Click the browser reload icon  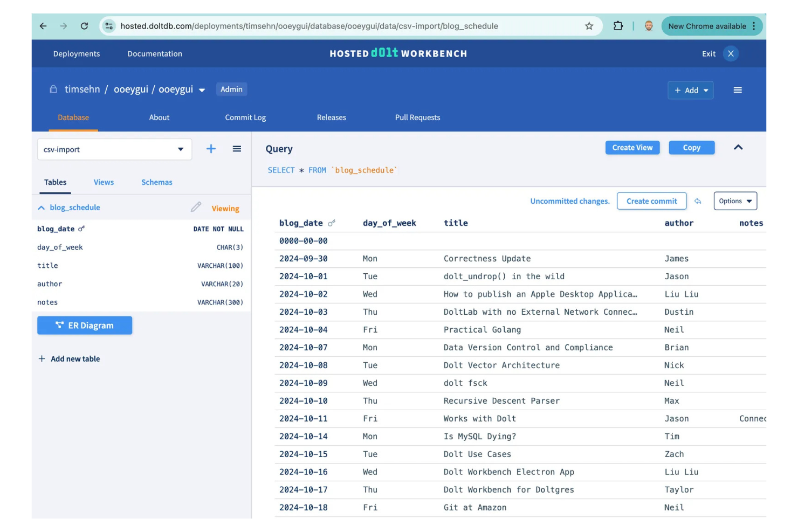pos(84,26)
